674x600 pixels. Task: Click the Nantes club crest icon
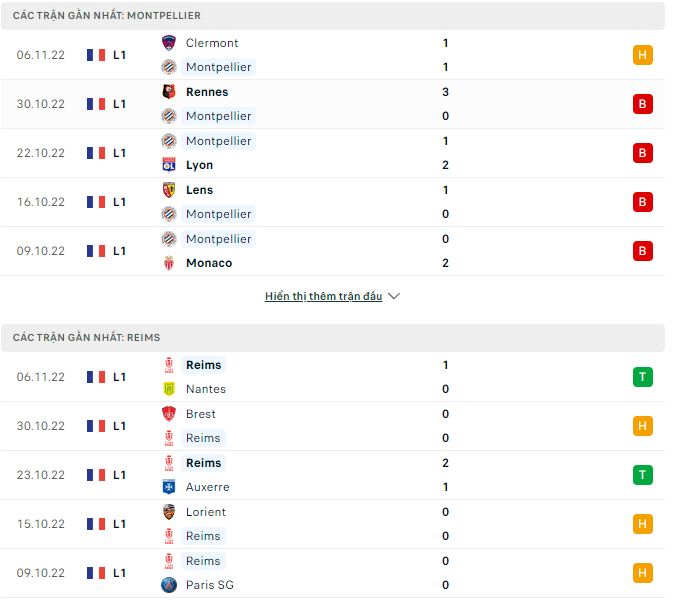[169, 389]
